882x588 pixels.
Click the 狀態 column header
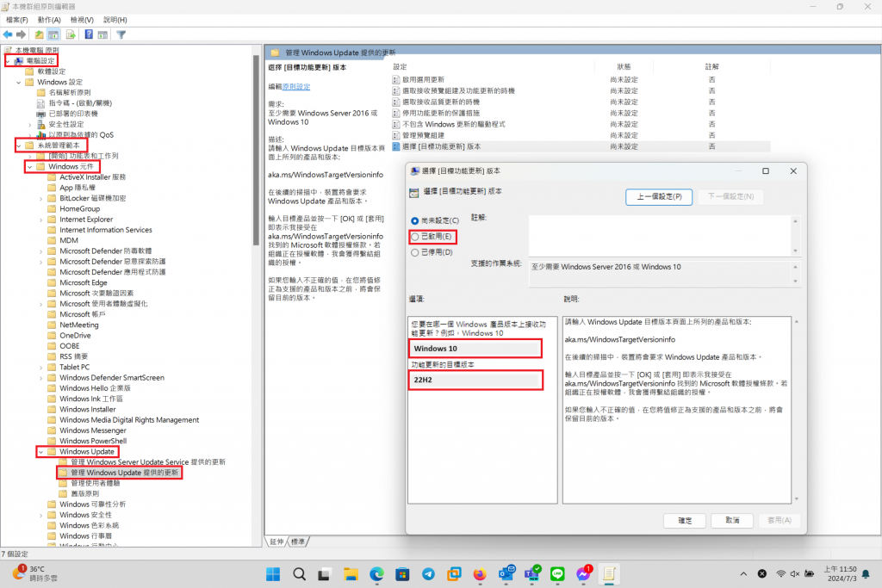624,67
